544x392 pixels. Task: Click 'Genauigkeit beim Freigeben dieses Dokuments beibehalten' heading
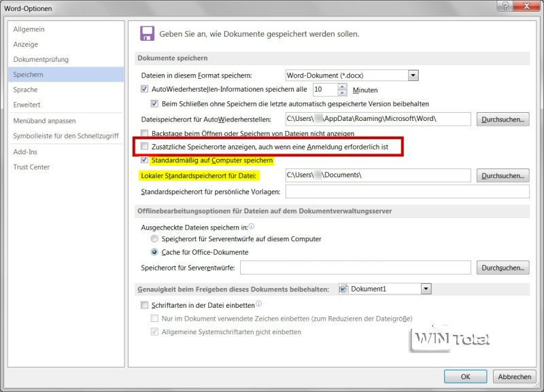[x=233, y=289]
